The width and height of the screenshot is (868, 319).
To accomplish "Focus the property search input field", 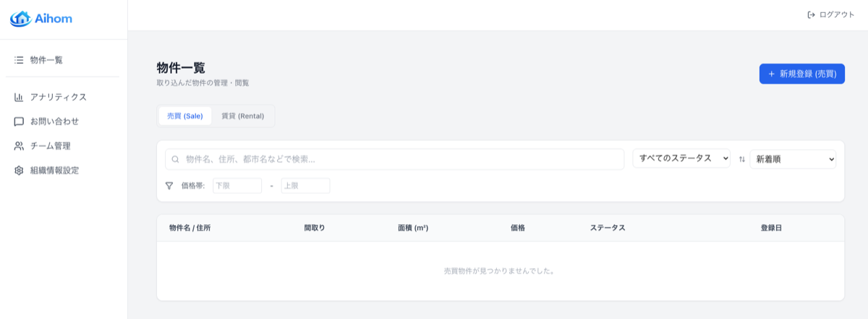I will (401, 159).
